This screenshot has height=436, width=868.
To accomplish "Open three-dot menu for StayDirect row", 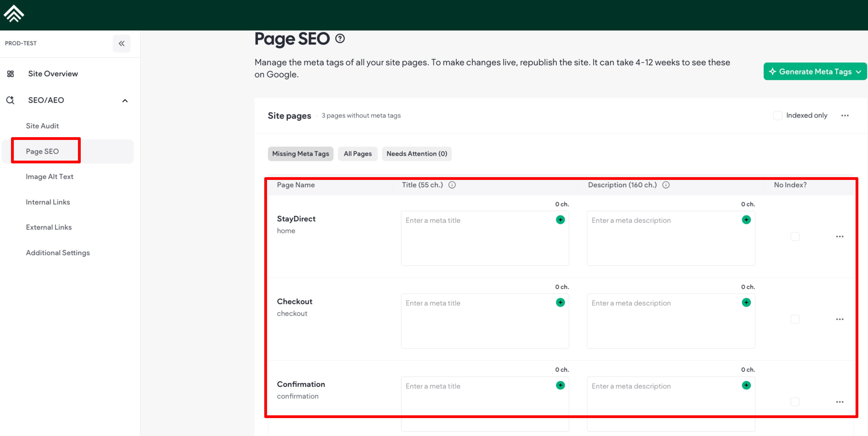I will [840, 236].
